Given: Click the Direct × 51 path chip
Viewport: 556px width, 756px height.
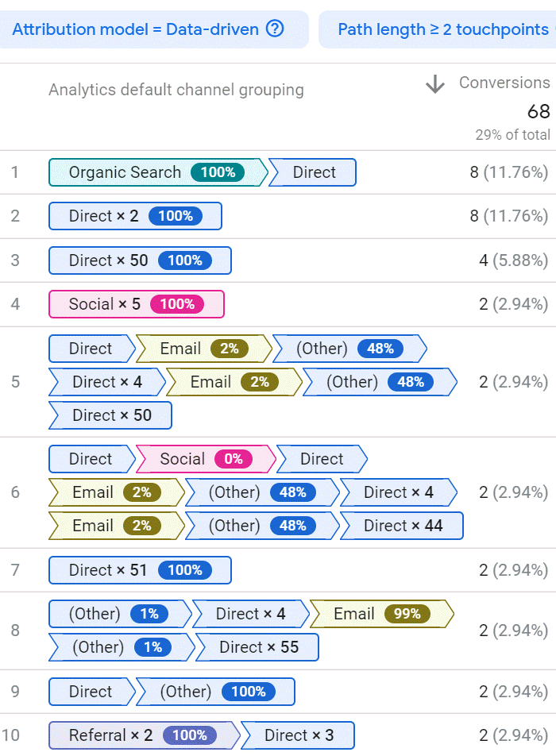Looking at the screenshot, I should (140, 570).
